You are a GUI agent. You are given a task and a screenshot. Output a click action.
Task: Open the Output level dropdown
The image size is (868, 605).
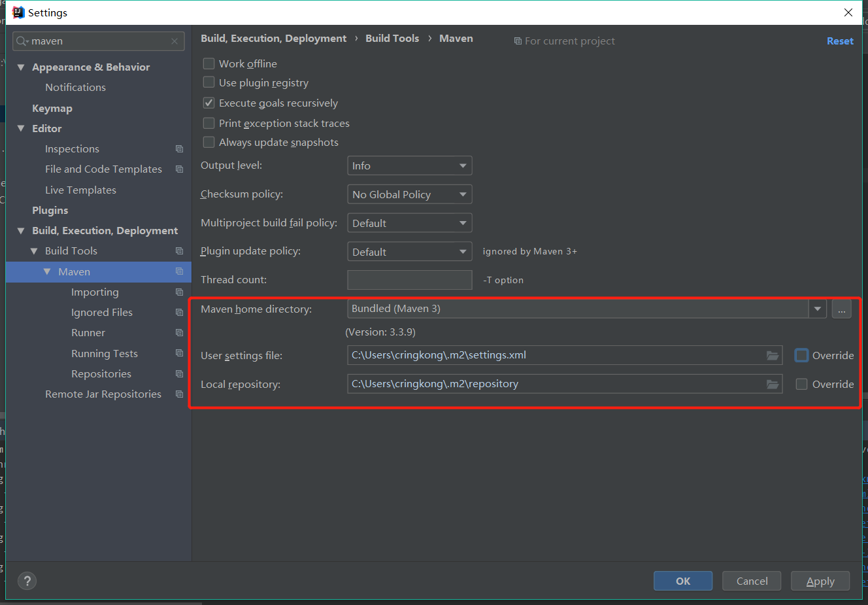[409, 165]
